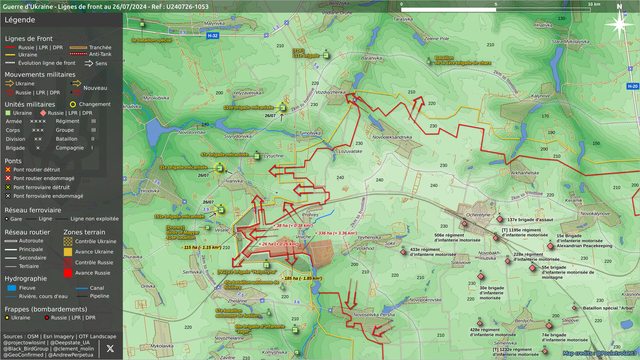
Task: Click the X logo in the legend footer
Action: pos(110,348)
